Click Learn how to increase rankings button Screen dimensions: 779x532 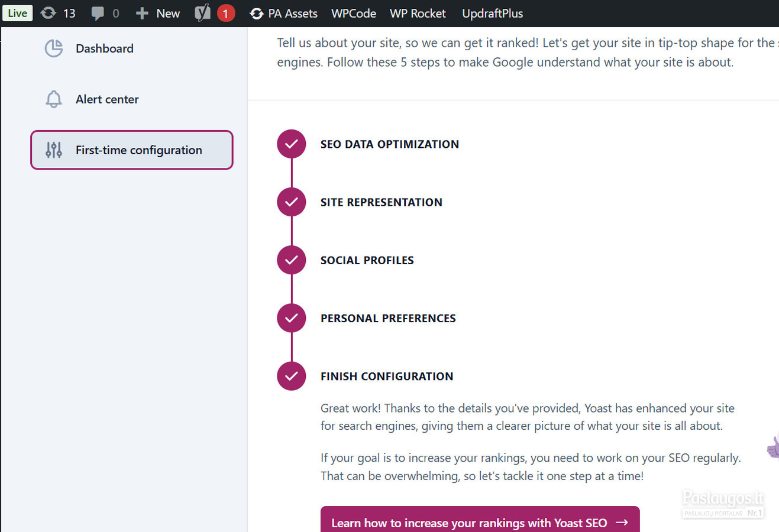pos(480,520)
